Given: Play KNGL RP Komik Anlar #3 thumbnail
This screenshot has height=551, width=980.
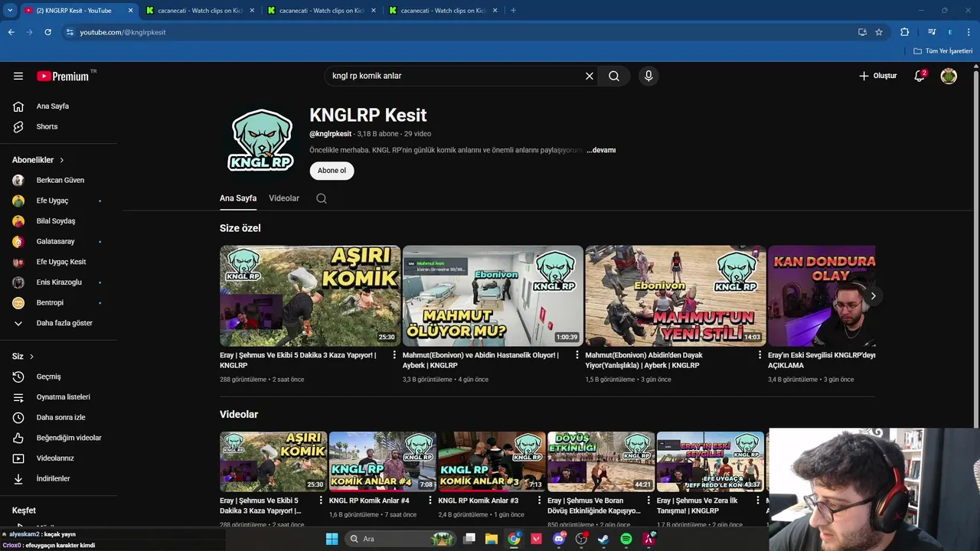Looking at the screenshot, I should [x=492, y=461].
